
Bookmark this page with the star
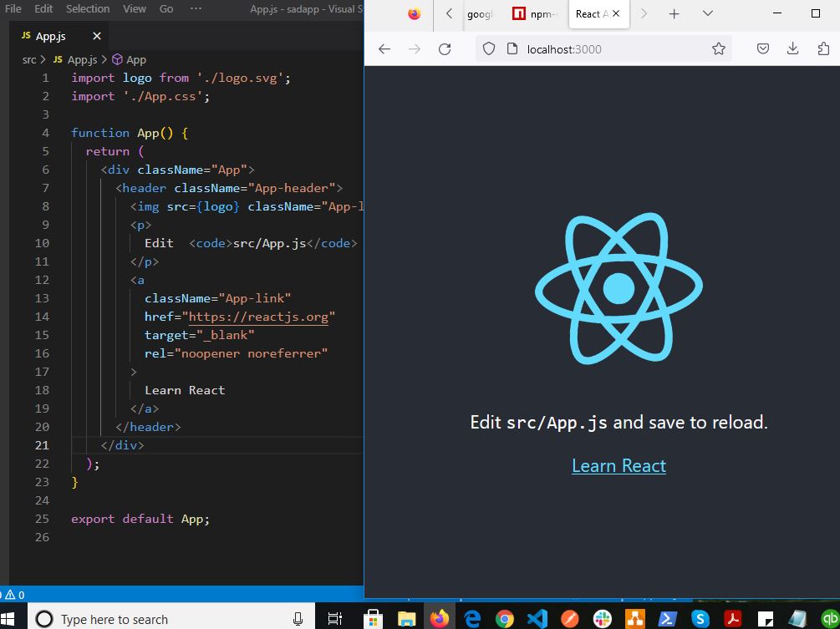click(x=719, y=49)
